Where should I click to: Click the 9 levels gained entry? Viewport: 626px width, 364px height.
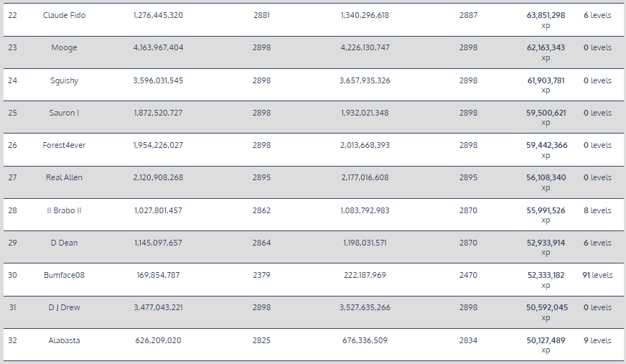click(597, 340)
